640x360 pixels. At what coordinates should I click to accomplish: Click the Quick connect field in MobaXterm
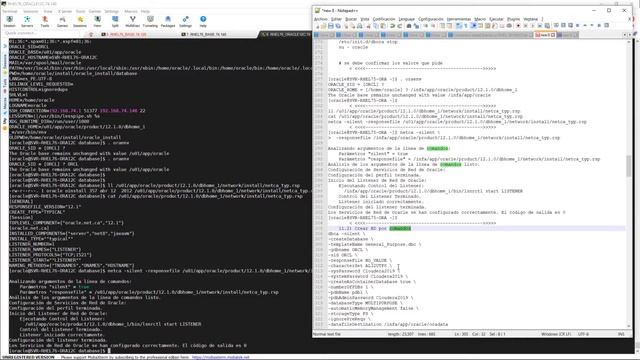41,33
